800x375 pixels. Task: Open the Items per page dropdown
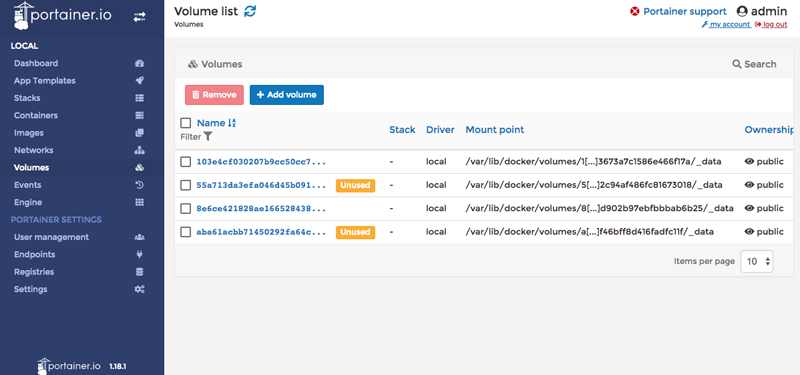(x=757, y=261)
